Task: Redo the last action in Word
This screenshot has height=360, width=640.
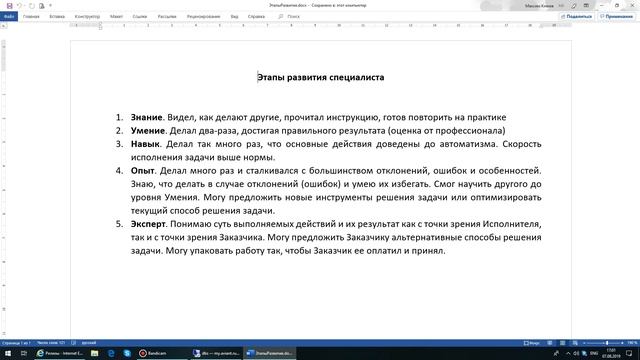Action: 31,6
